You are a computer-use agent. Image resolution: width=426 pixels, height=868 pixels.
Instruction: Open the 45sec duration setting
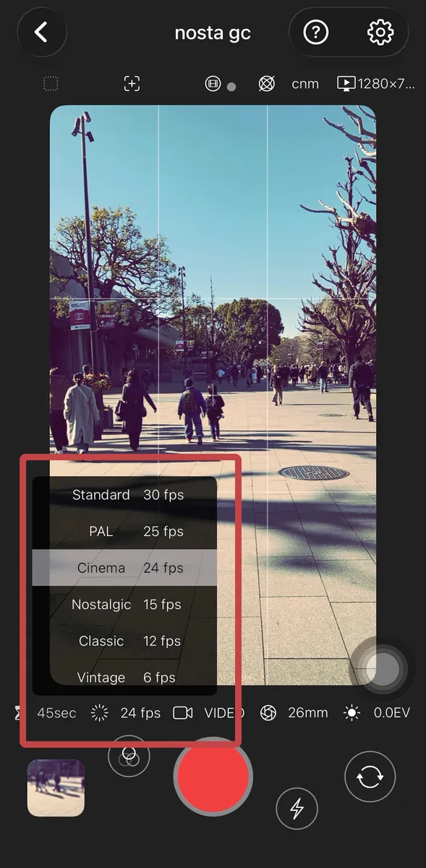[56, 713]
